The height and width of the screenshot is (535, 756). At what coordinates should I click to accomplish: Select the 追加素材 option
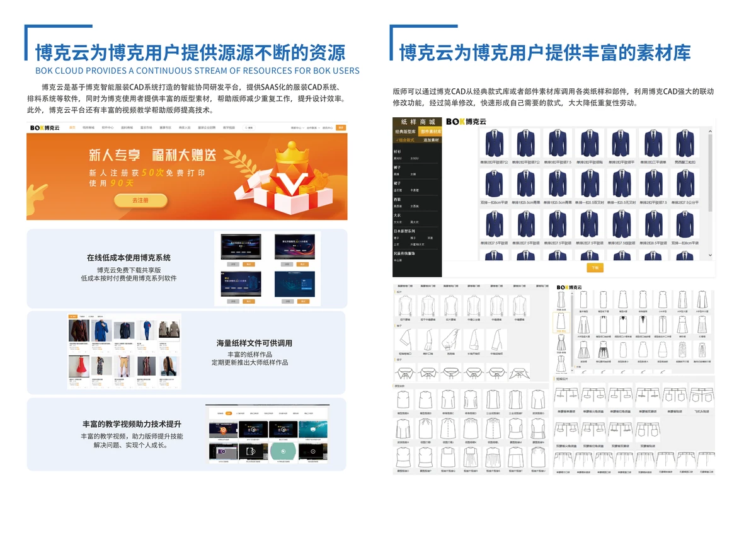(x=431, y=140)
